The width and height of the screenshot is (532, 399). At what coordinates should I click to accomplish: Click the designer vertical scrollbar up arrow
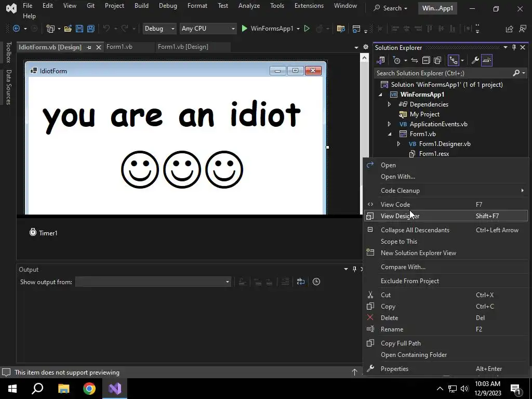(x=364, y=58)
